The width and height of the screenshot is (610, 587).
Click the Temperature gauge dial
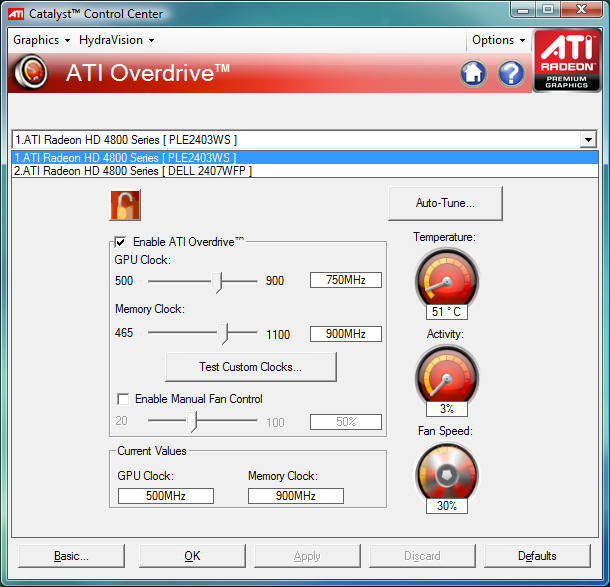[x=447, y=279]
